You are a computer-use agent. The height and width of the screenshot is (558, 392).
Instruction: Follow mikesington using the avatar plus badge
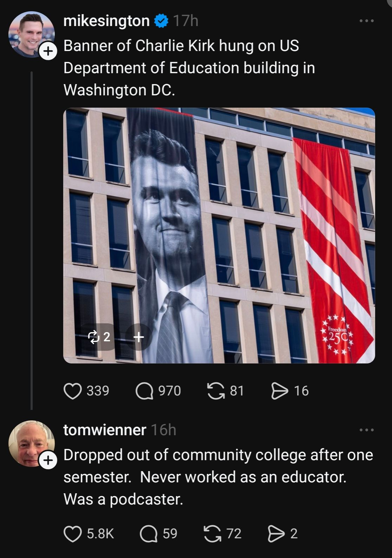[48, 51]
